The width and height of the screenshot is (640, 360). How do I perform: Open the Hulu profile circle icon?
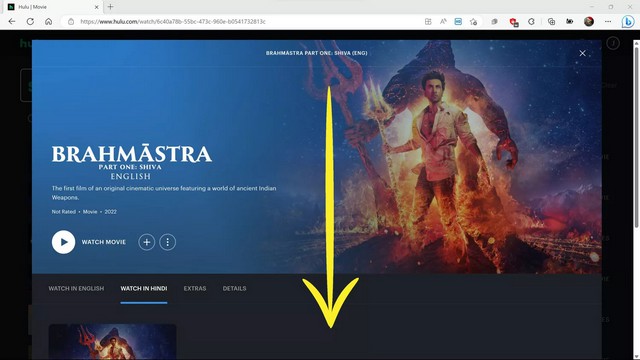pyautogui.click(x=613, y=43)
